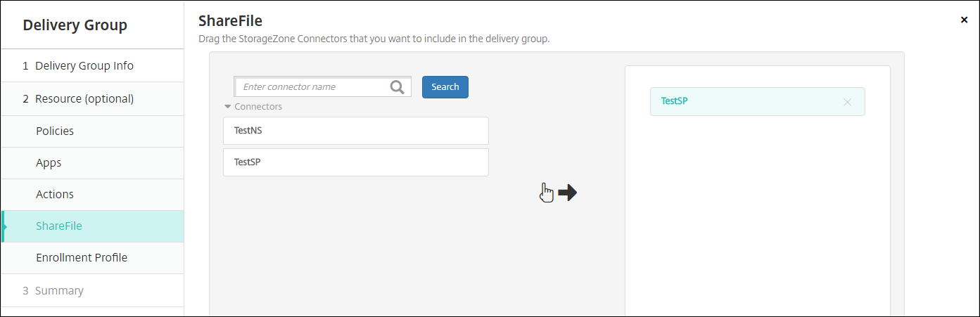Click the added TestSP item
Viewport: 980px width, 317px height.
point(746,101)
